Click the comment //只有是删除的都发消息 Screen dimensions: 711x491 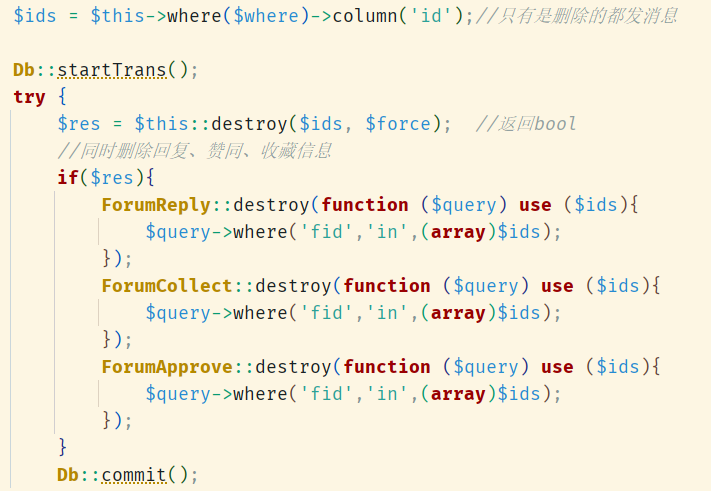coord(577,16)
